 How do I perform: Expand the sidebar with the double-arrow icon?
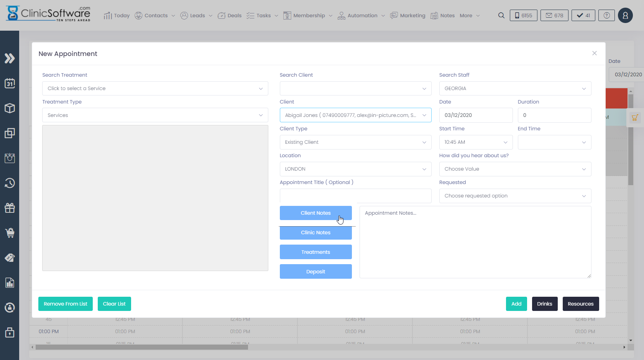pyautogui.click(x=10, y=58)
